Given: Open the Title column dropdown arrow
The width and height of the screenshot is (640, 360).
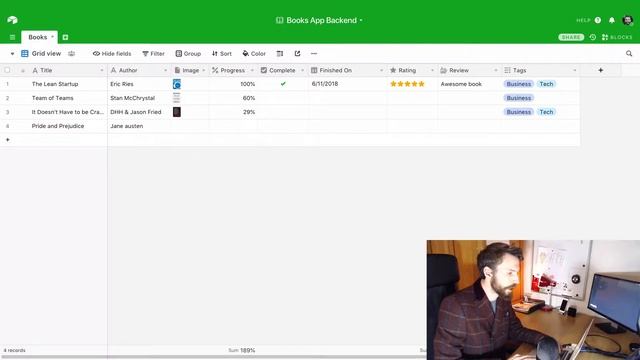Looking at the screenshot, I should (x=102, y=70).
